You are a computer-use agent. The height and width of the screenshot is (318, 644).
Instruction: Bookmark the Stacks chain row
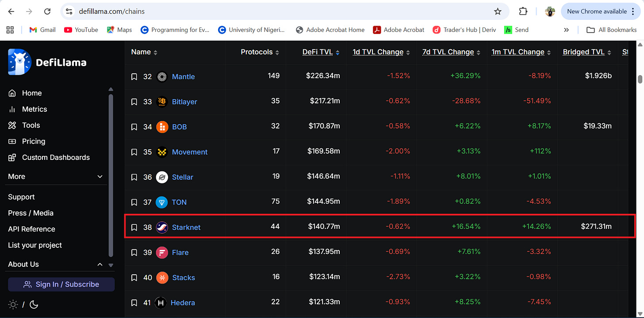pos(134,278)
